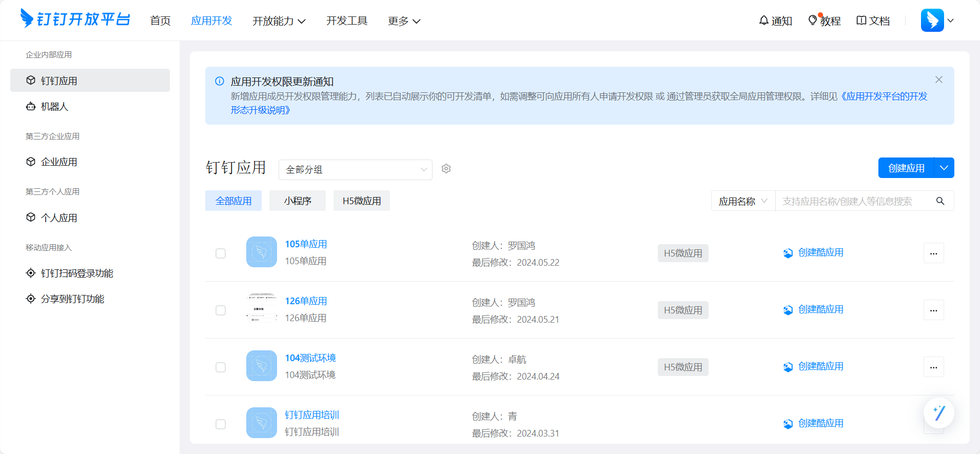Viewport: 980px width, 454px height.
Task: Open the 105单应用 app name link
Action: (306, 244)
